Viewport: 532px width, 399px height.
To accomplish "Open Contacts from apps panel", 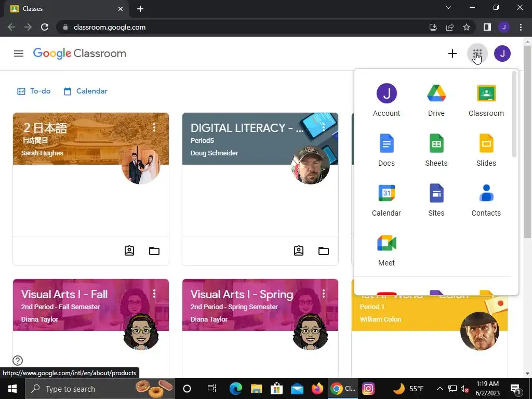I will tap(486, 200).
